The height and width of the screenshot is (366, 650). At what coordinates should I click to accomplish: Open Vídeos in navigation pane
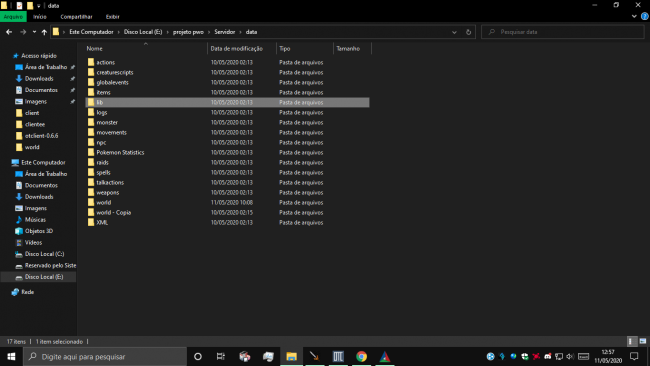pos(33,242)
